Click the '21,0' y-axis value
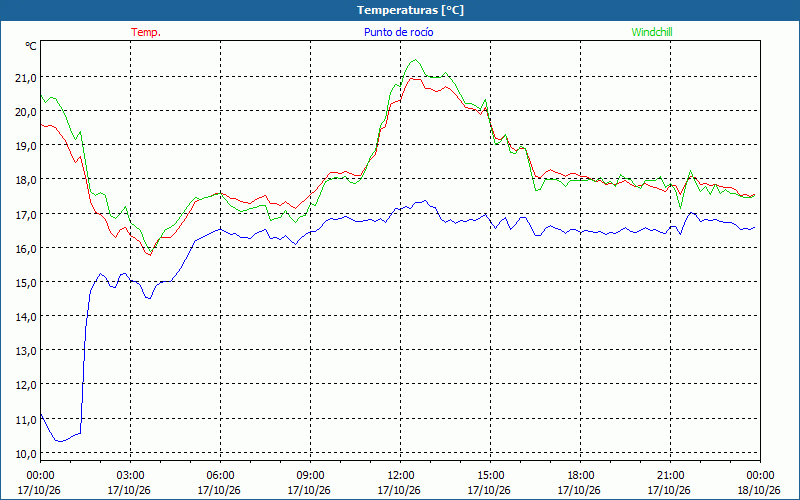Viewport: 800px width, 500px height. tap(27, 78)
